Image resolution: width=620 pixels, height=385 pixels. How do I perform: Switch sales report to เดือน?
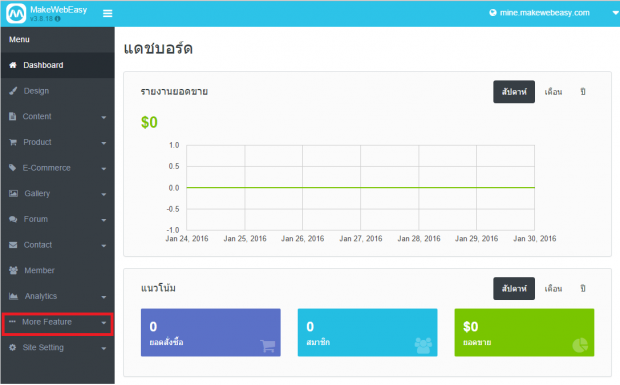point(553,92)
